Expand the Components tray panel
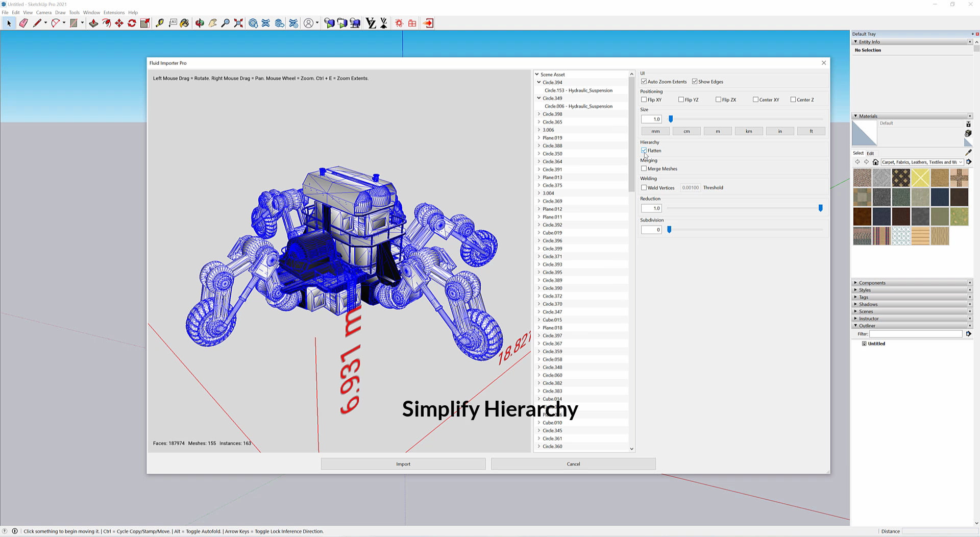This screenshot has height=537, width=980. click(x=872, y=283)
